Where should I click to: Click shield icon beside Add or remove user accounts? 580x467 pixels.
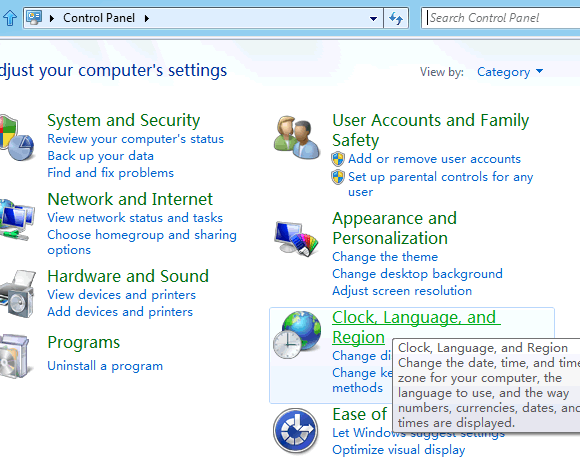[x=338, y=159]
